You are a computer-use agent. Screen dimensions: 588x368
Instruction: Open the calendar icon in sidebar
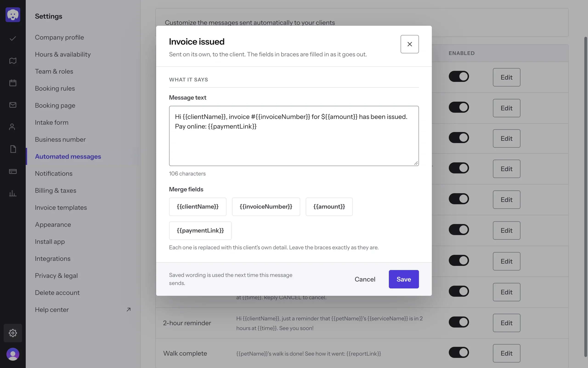click(13, 83)
